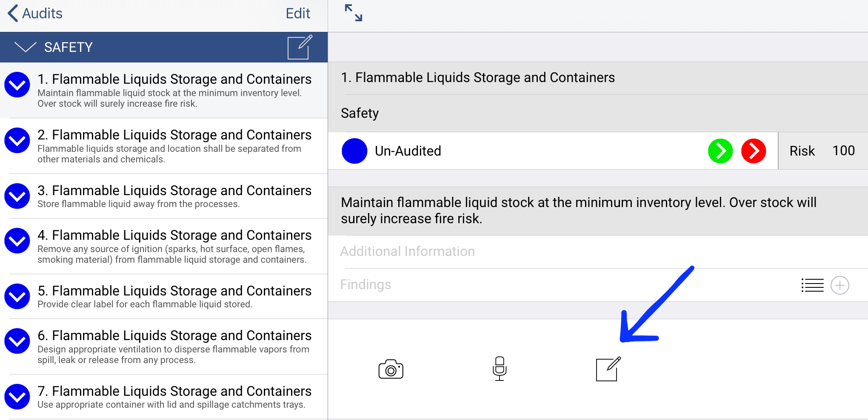This screenshot has height=420, width=868.
Task: Select item 4 about removing ignition sources
Action: pos(174,247)
